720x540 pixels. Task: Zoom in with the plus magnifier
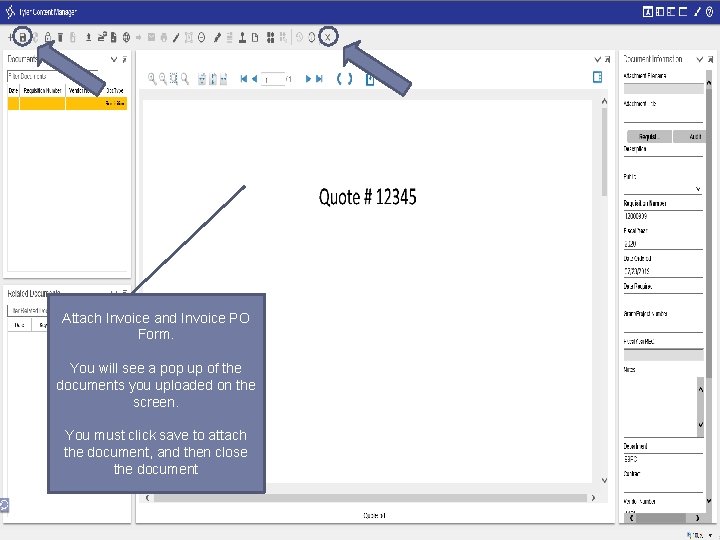click(x=152, y=79)
